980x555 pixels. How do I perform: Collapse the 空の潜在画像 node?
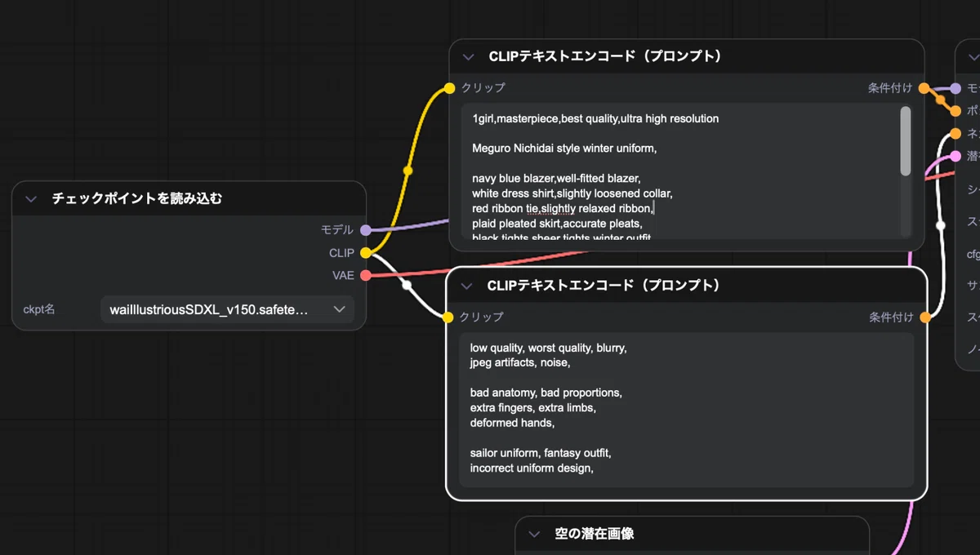pos(535,534)
